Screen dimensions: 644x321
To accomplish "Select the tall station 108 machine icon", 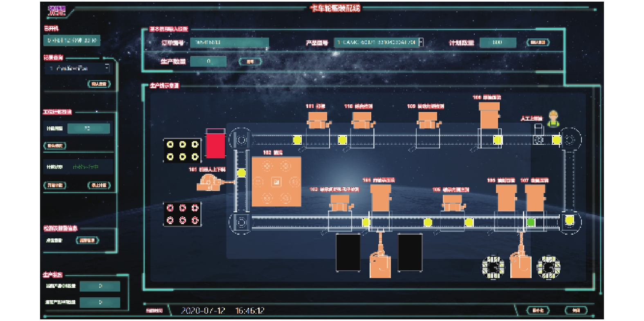I will click(489, 115).
